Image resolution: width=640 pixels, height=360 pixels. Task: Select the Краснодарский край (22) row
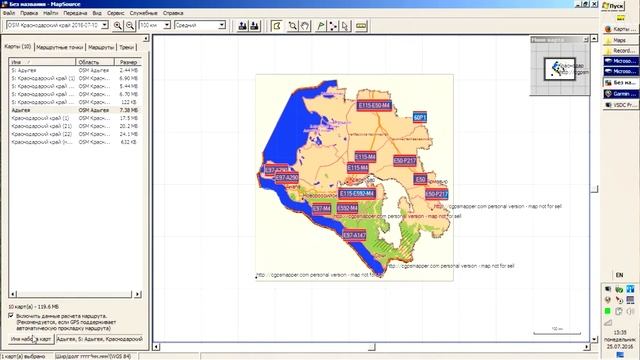tap(75, 134)
